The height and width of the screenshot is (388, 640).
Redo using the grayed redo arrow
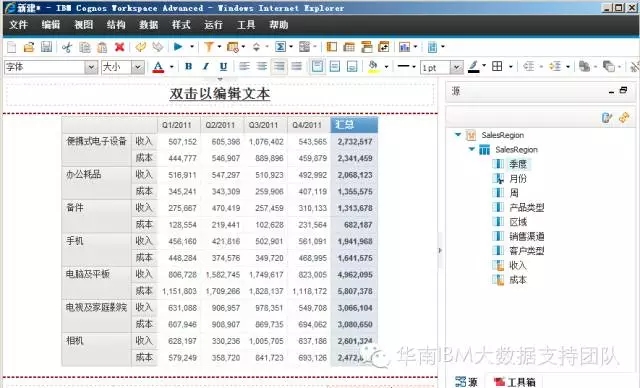tap(158, 47)
